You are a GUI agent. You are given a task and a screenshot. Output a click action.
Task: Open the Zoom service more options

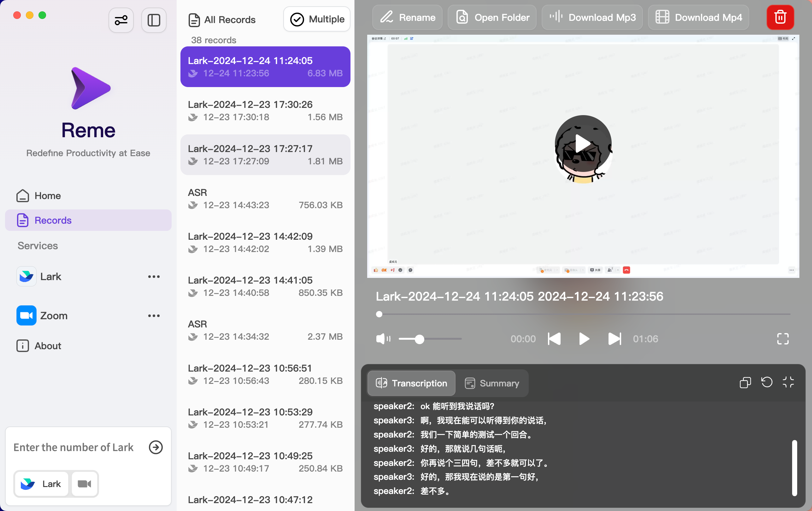154,315
